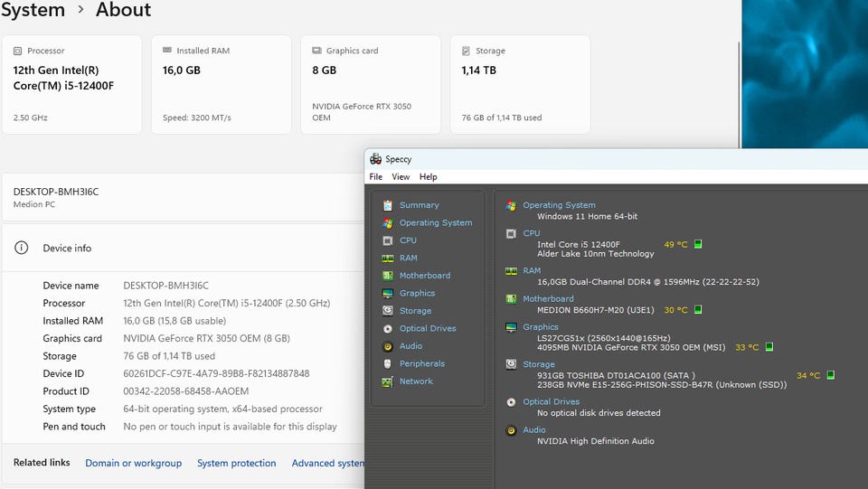Image resolution: width=868 pixels, height=489 pixels.
Task: Select Audio label in the Speccy sidebar
Action: [410, 346]
